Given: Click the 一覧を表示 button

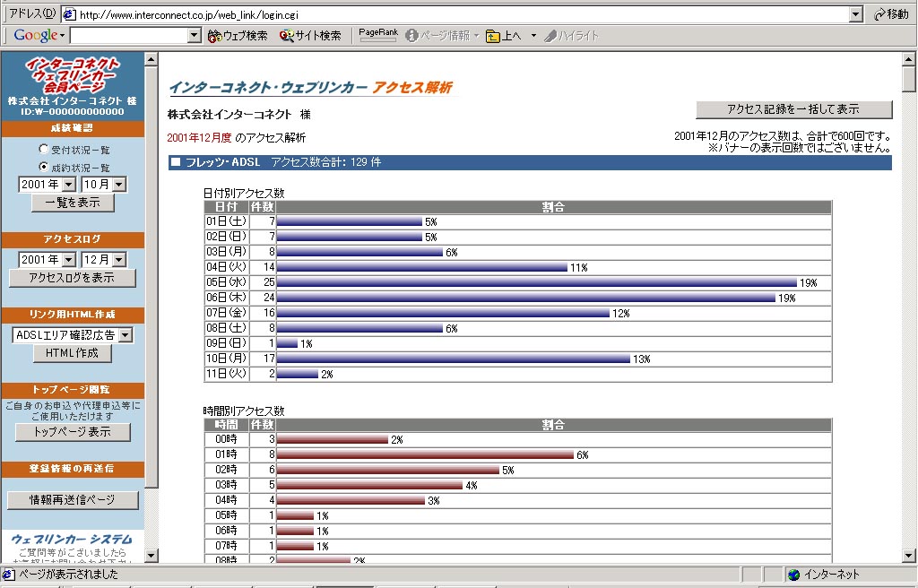Looking at the screenshot, I should pyautogui.click(x=73, y=203).
